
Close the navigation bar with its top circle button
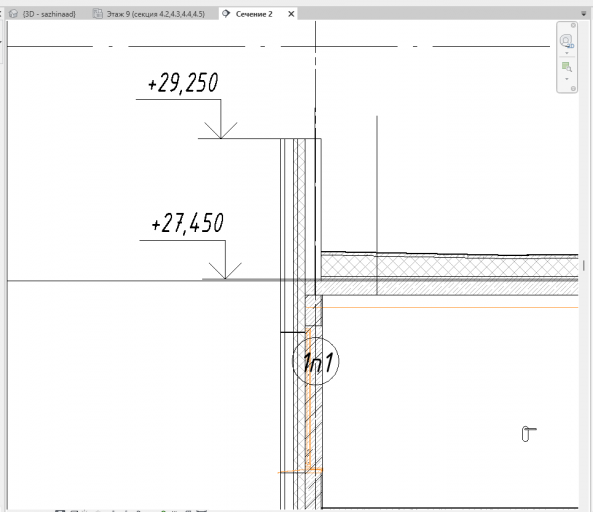tap(573, 25)
